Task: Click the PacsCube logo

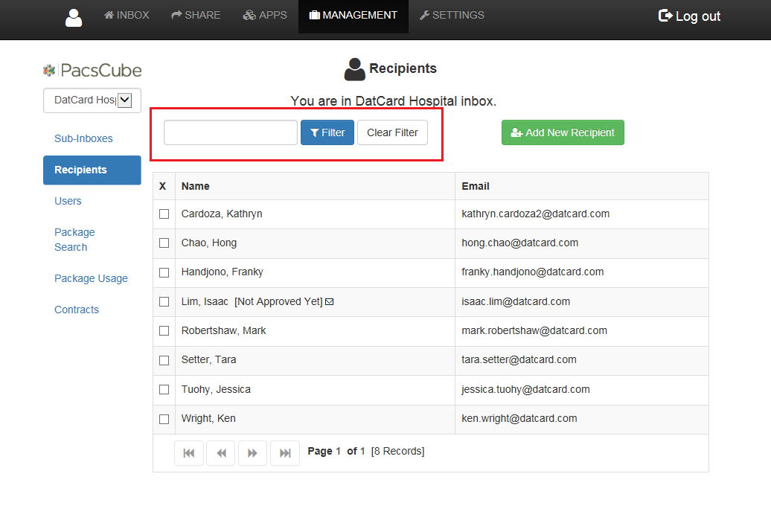Action: pos(92,70)
